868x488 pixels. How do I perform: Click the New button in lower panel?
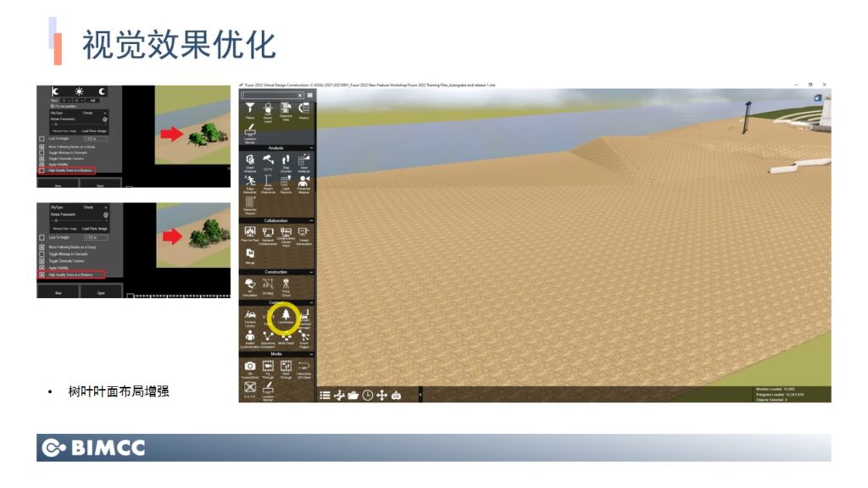58,292
